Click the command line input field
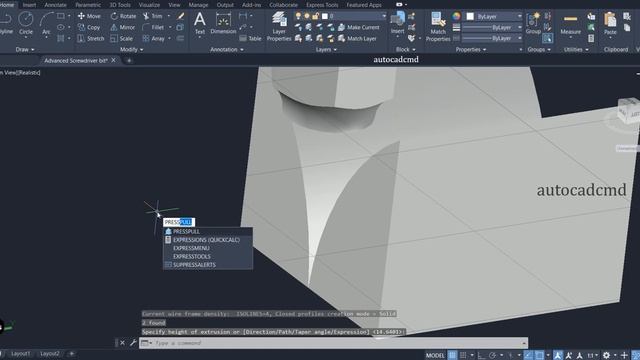 coord(333,343)
